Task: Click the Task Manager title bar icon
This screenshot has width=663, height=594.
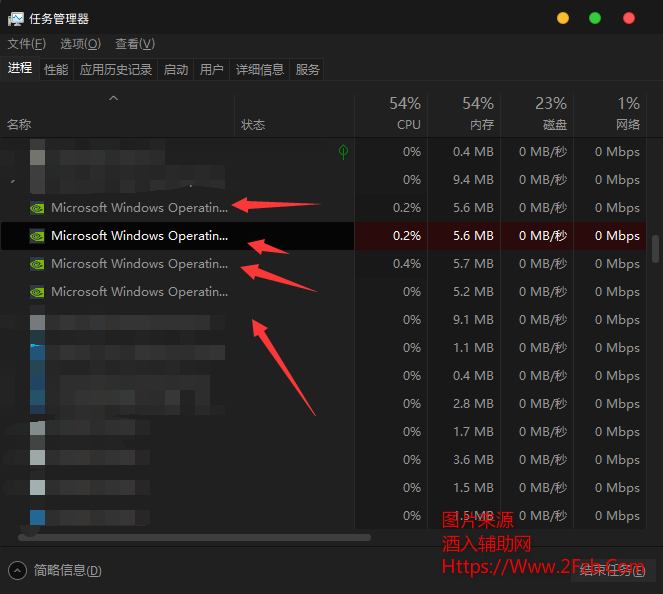Action: (16, 19)
